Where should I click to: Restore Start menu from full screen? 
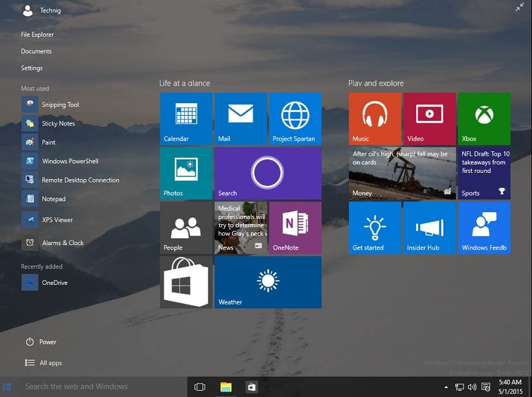(520, 7)
